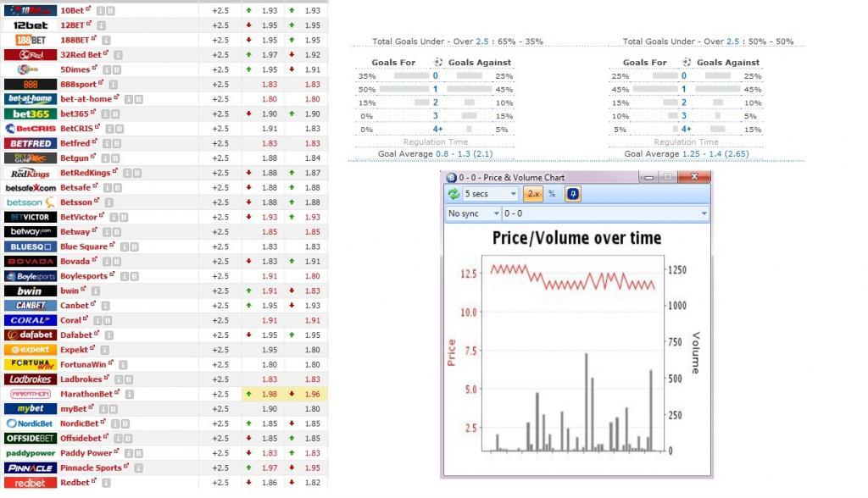Click the BetCRIS bookmaker logo
The height and width of the screenshot is (498, 868).
(31, 129)
